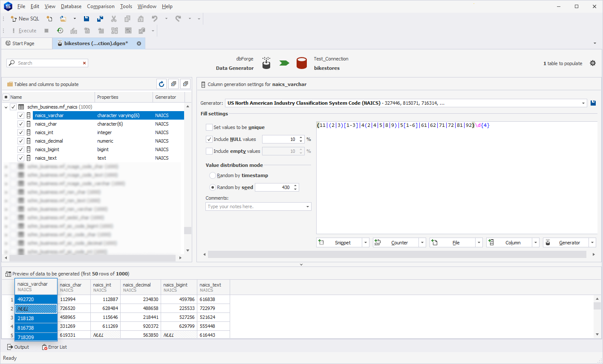
Task: Click the Stop execution square icon
Action: [46, 31]
